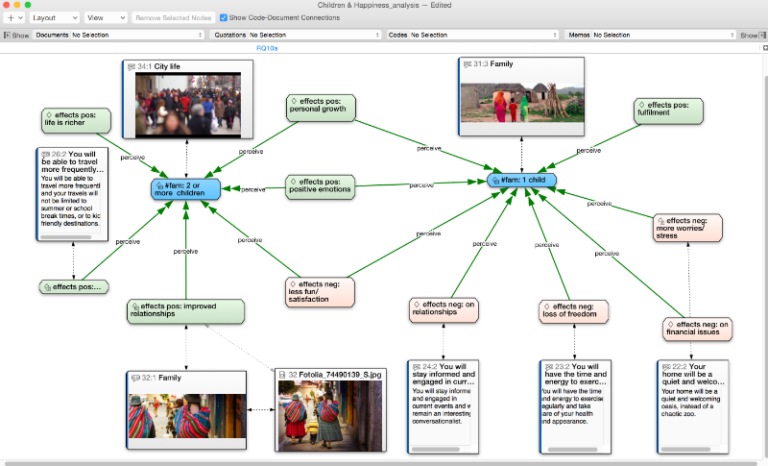Toggle Show Code-Document Connections checkbox
Viewport: 768px width, 466px height.
[223, 18]
